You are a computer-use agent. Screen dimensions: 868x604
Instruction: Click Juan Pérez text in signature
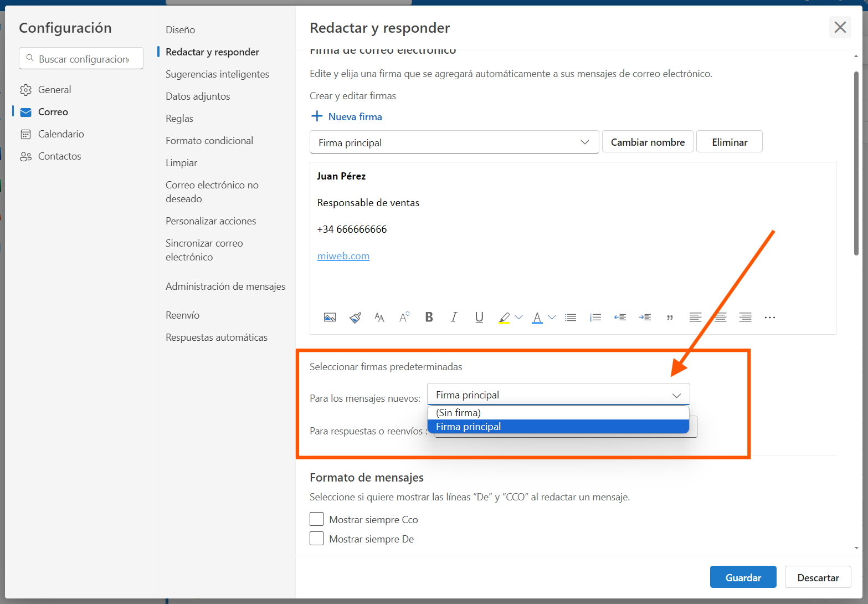[341, 176]
